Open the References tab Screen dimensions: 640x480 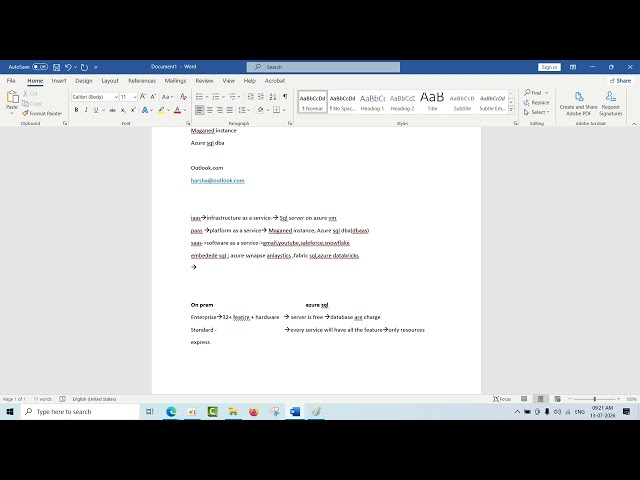142,81
